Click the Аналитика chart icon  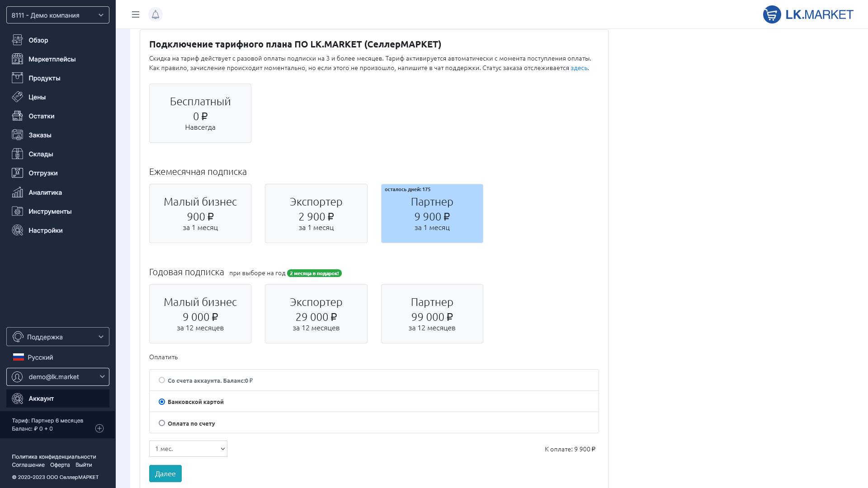coord(17,192)
